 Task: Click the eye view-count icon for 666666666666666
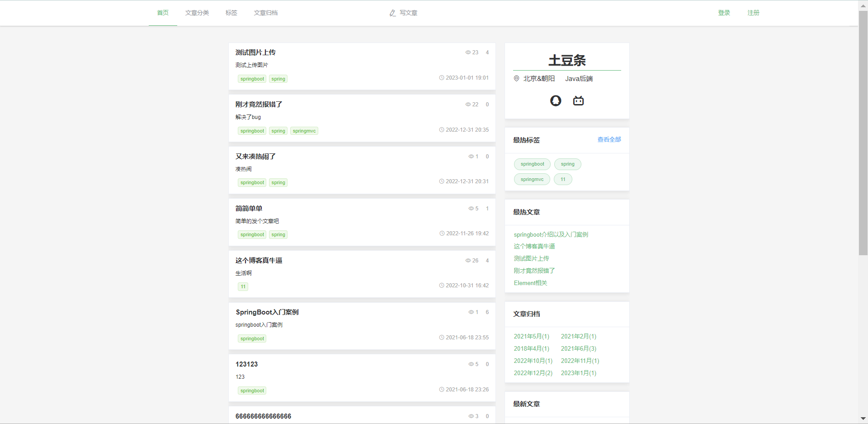(471, 416)
